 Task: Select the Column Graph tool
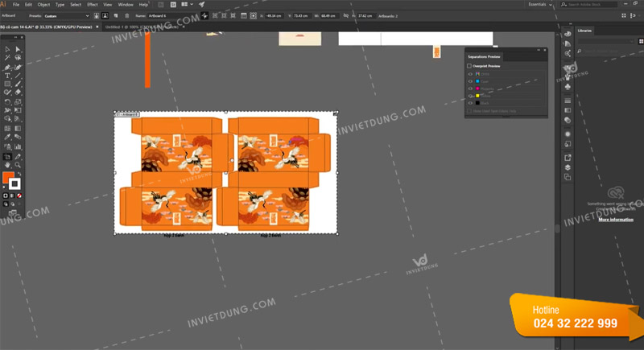click(x=18, y=146)
